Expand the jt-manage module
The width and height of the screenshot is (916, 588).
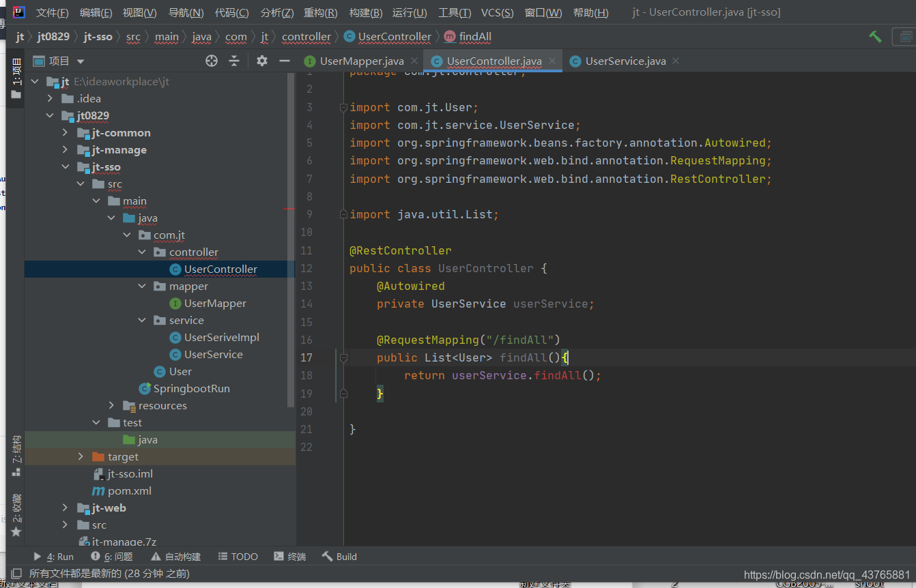click(65, 150)
